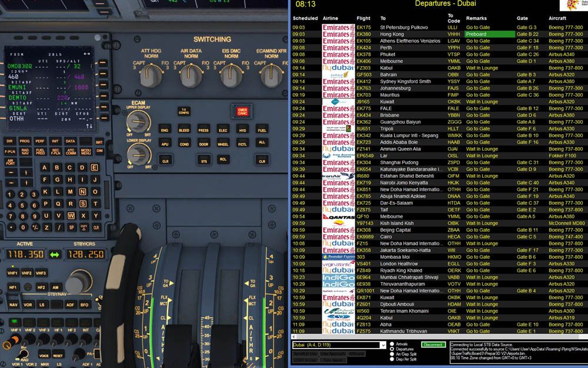Click the Scheduled column header
Image resolution: width=588 pixels, height=368 pixels.
(305, 18)
